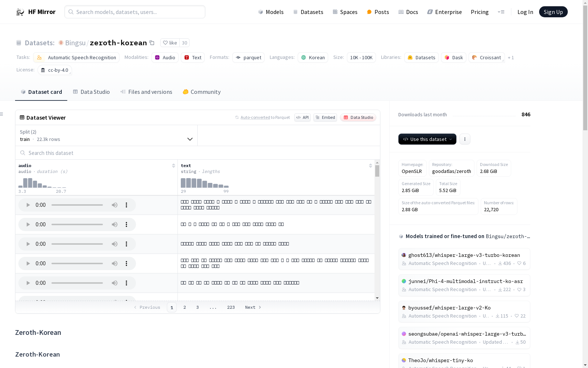Open the Files and versions tab
The height and width of the screenshot is (368, 588).
(146, 92)
